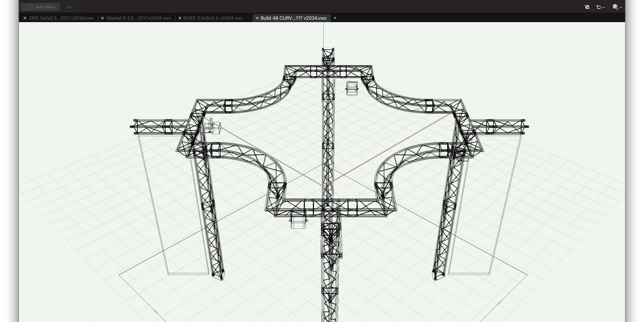
Task: Click the globe navigation icon at top right
Action: [x=615, y=6]
